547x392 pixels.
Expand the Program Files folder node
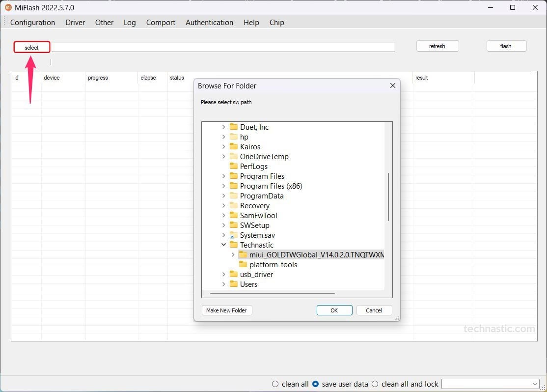point(224,176)
